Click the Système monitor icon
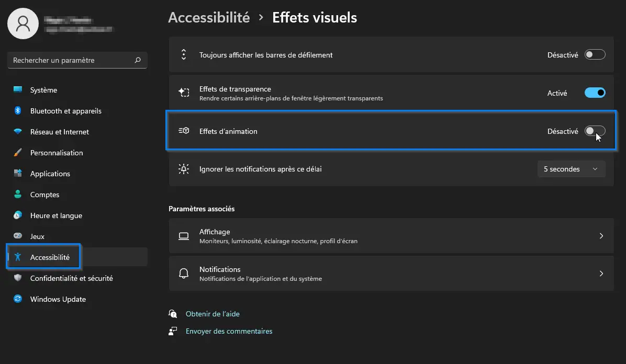Image resolution: width=626 pixels, height=364 pixels. pos(18,90)
